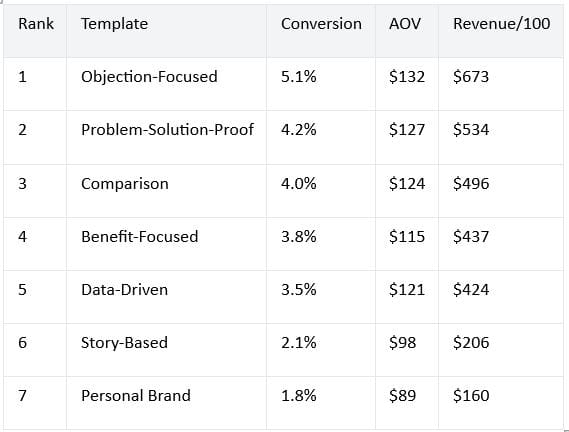Select the Template column header
Screen dimensions: 569x432
[114, 24]
